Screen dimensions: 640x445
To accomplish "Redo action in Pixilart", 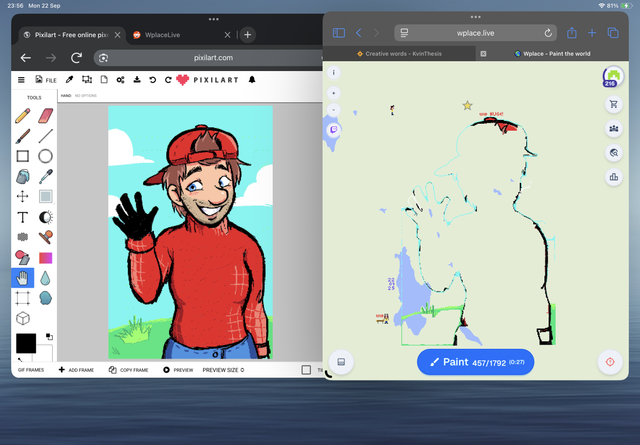I will tap(168, 80).
